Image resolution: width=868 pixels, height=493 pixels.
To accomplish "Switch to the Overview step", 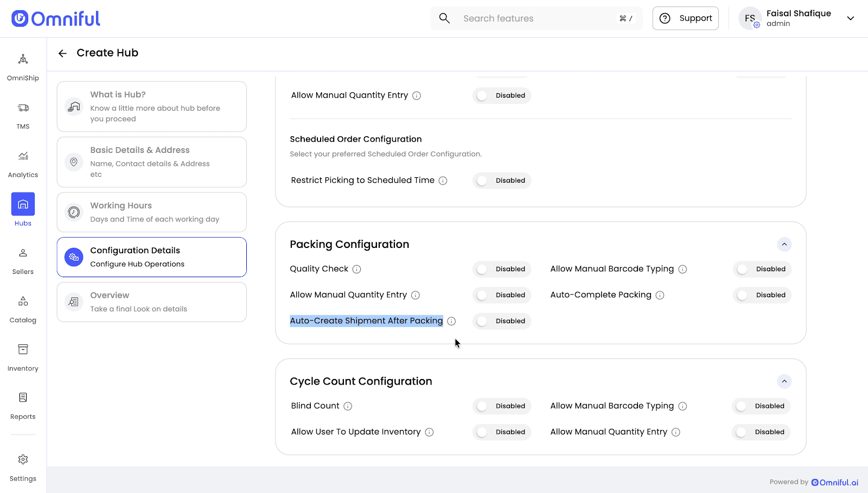I will [152, 302].
